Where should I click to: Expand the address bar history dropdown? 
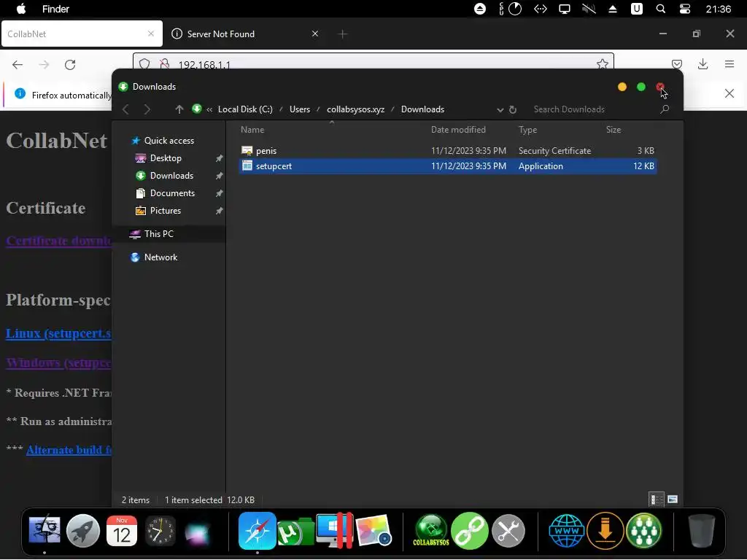pyautogui.click(x=500, y=110)
